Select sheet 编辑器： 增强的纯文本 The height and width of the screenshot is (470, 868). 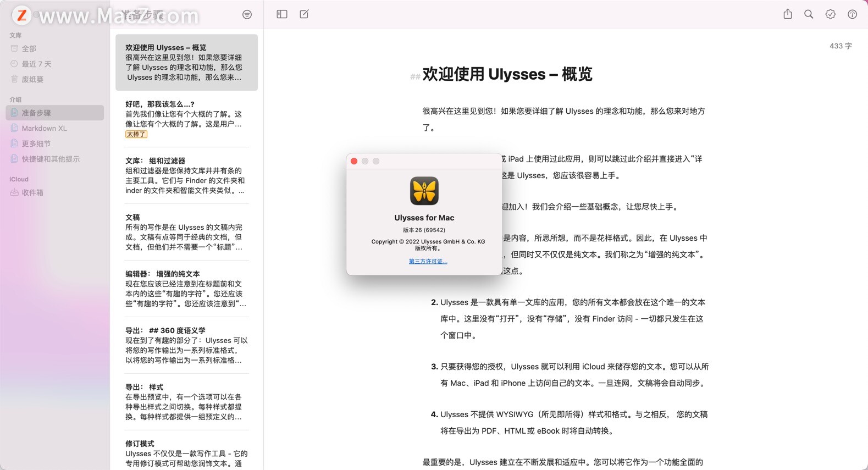click(x=186, y=289)
